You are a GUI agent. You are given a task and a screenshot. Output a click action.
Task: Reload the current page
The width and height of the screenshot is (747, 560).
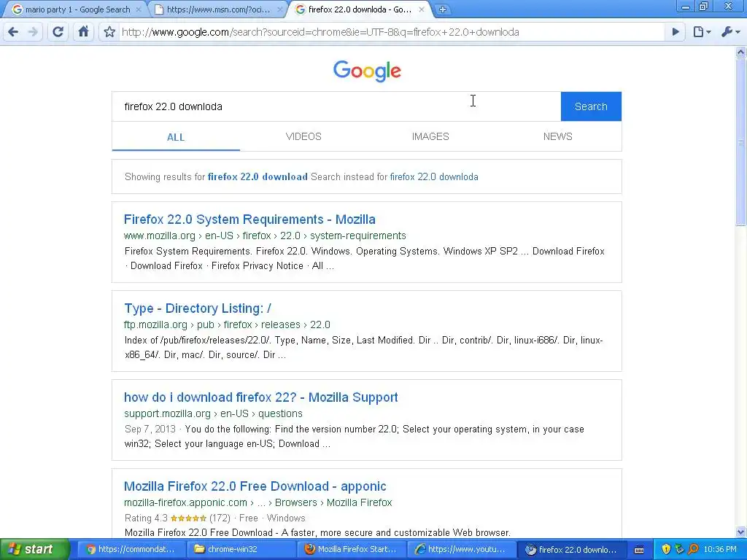click(x=58, y=32)
